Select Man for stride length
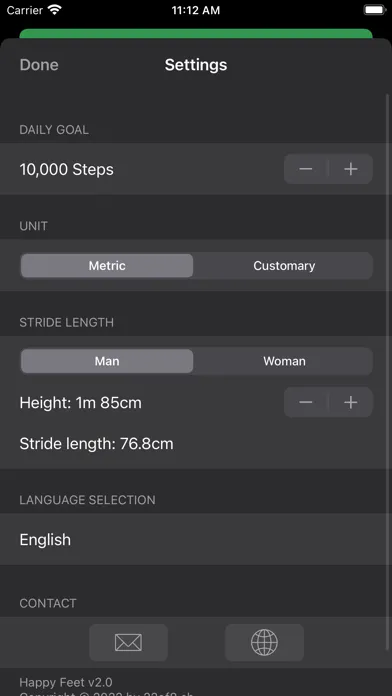392x696 pixels. click(x=107, y=361)
